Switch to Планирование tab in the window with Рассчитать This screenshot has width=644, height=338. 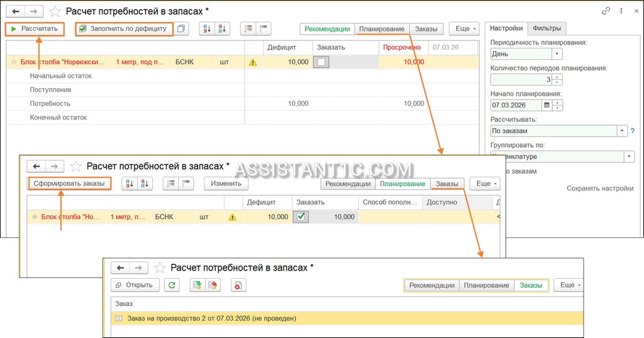[382, 29]
